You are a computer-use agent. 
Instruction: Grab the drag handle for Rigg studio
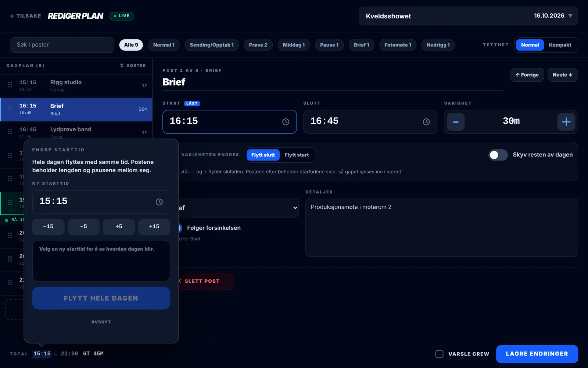point(10,85)
